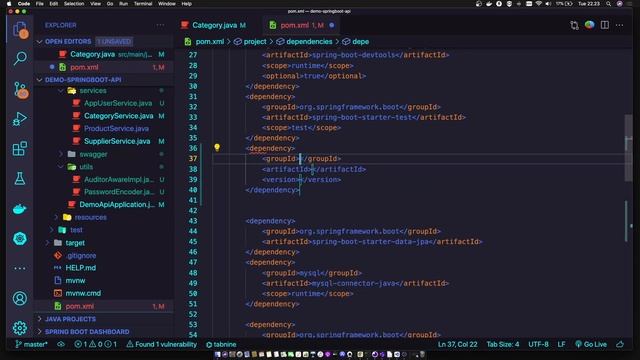640x360 pixels.
Task: Open mvnw.cmd in the file tree
Action: (83, 293)
